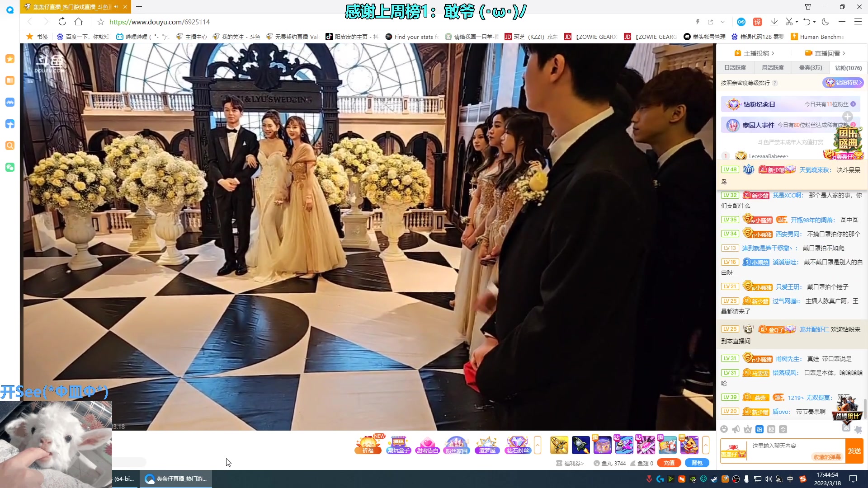
Task: Click the Find your stats bookmark
Action: pyautogui.click(x=412, y=37)
